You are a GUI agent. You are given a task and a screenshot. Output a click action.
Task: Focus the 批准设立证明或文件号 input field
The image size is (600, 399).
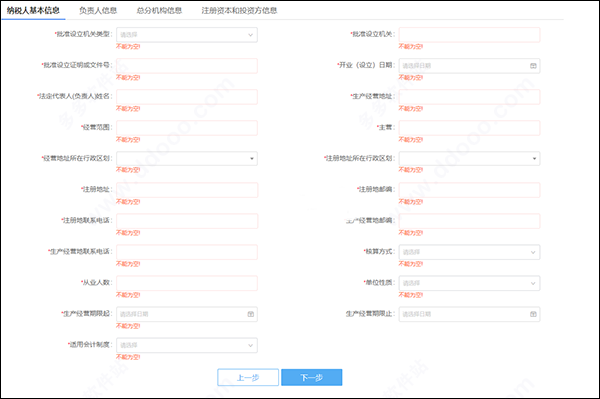click(187, 66)
